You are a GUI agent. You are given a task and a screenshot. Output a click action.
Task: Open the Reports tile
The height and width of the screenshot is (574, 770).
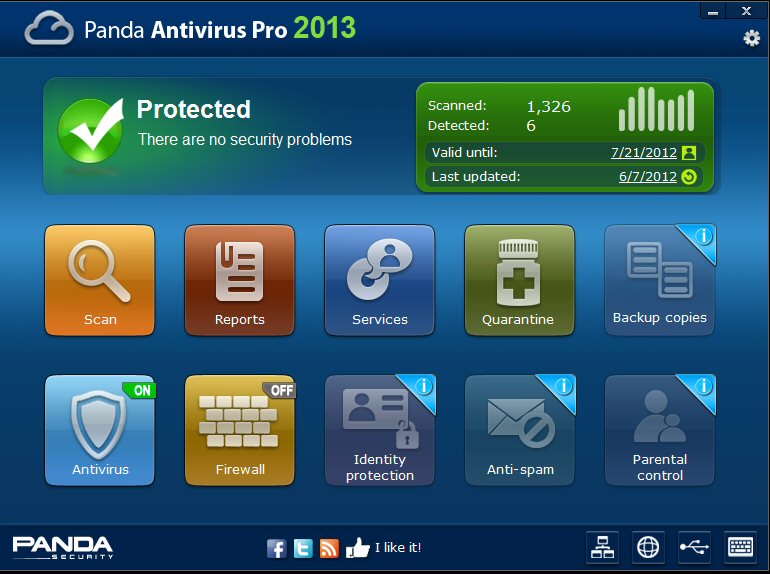[x=240, y=280]
